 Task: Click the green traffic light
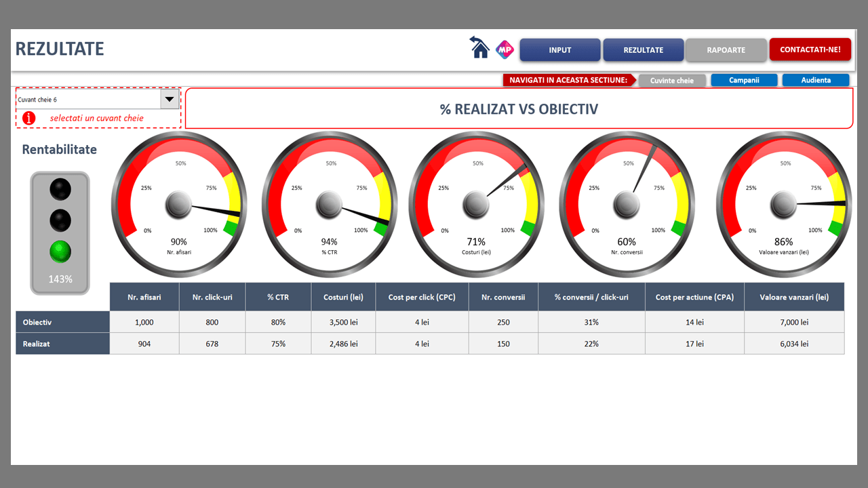pos(60,252)
